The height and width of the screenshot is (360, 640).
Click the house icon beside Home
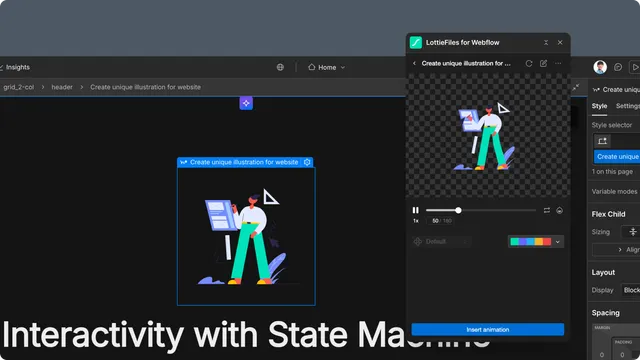[x=311, y=67]
